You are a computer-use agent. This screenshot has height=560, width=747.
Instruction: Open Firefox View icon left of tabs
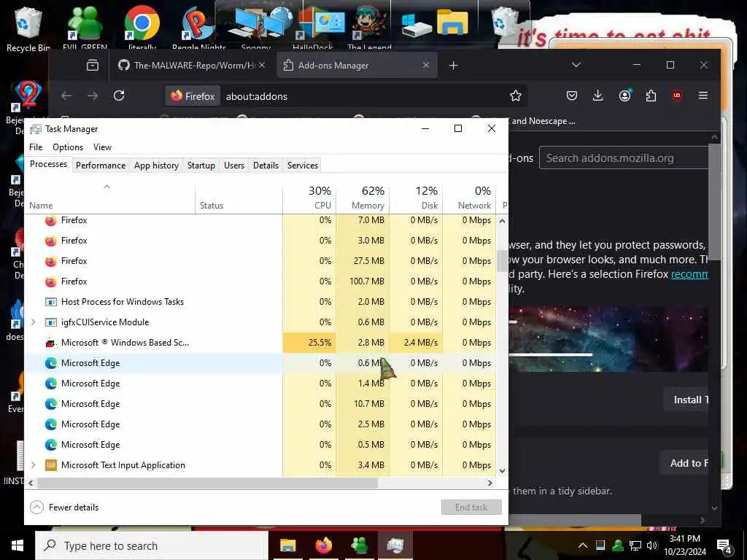[x=93, y=65]
